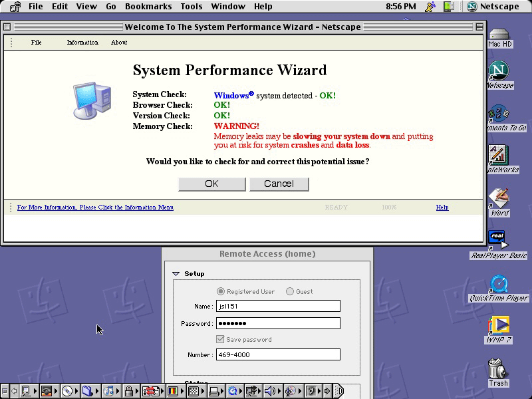Click the ear icon module in Control Strip

tap(311, 391)
